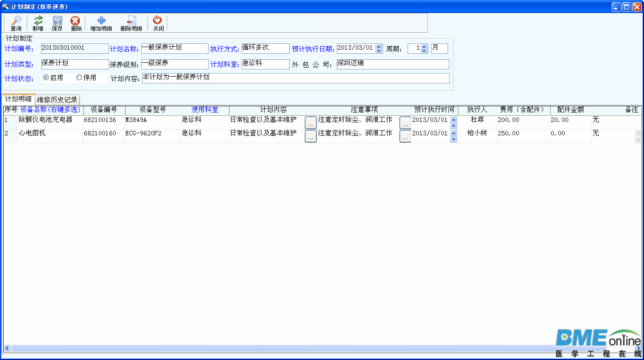Screen dimensions: 644x360
Task: Click the 新增 (new) toolbar icon
Action: (x=38, y=23)
